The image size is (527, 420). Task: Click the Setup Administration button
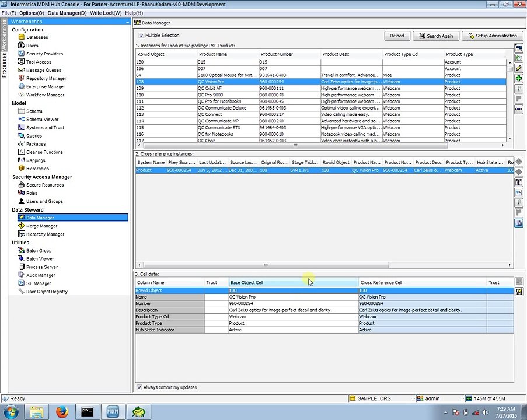tap(493, 36)
